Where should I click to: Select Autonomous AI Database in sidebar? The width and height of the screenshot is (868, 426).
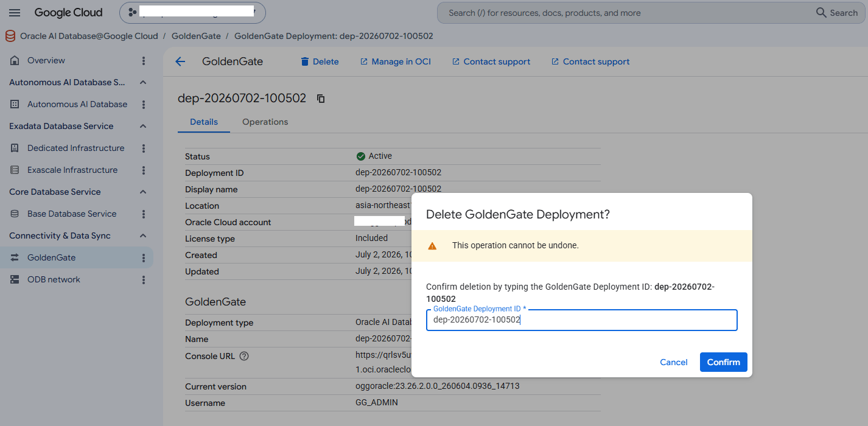point(77,104)
